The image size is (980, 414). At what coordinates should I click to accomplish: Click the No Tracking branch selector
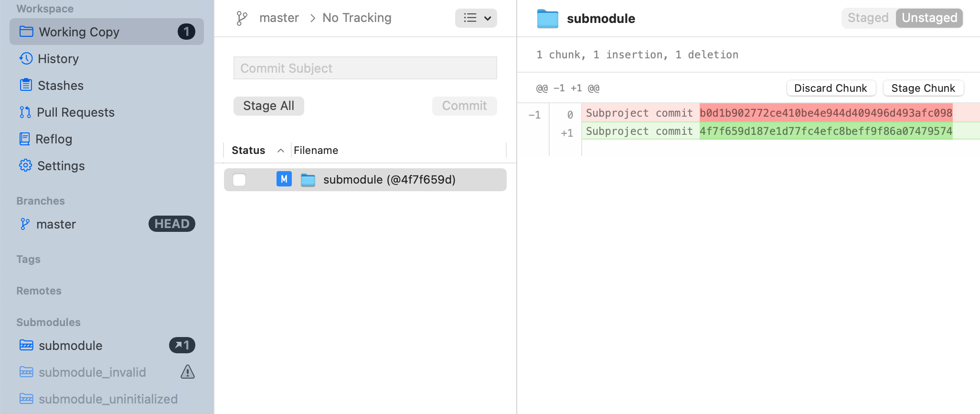click(x=357, y=18)
